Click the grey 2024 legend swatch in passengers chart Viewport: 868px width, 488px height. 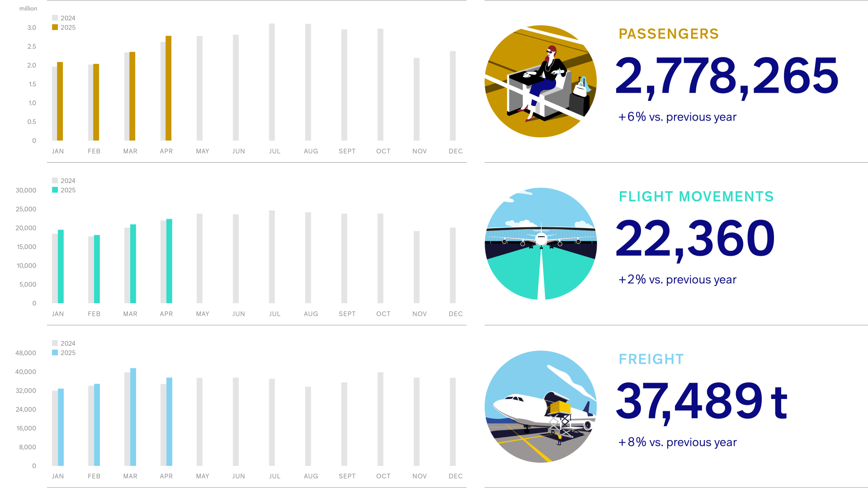(x=55, y=18)
